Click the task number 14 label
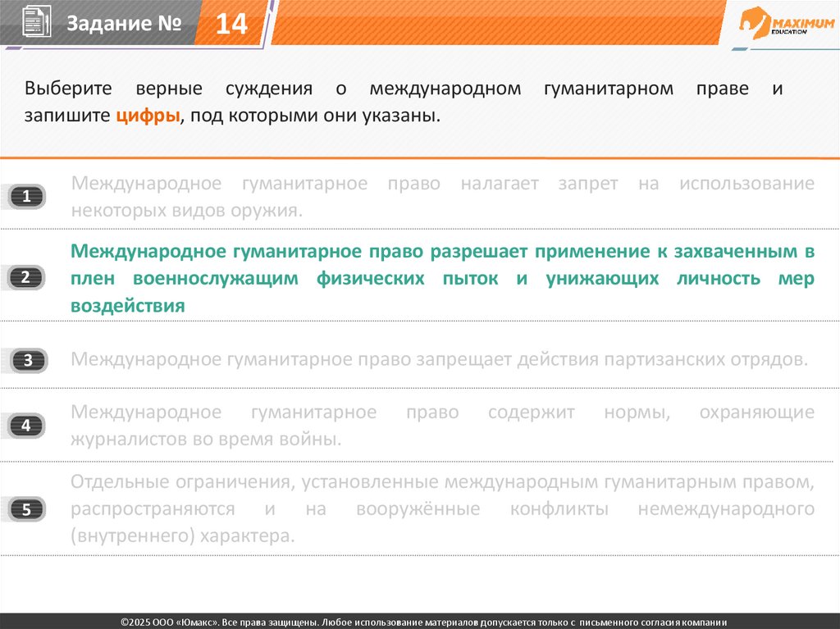The width and height of the screenshot is (840, 629). point(231,24)
